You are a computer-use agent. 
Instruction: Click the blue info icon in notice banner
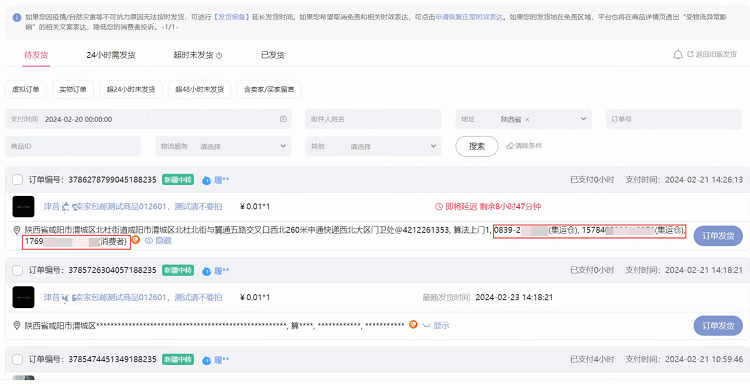coord(17,17)
